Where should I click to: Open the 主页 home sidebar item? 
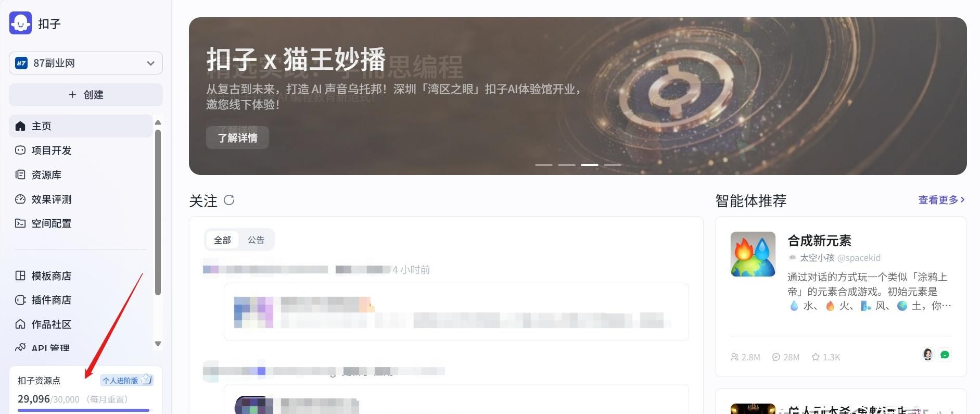(81, 126)
